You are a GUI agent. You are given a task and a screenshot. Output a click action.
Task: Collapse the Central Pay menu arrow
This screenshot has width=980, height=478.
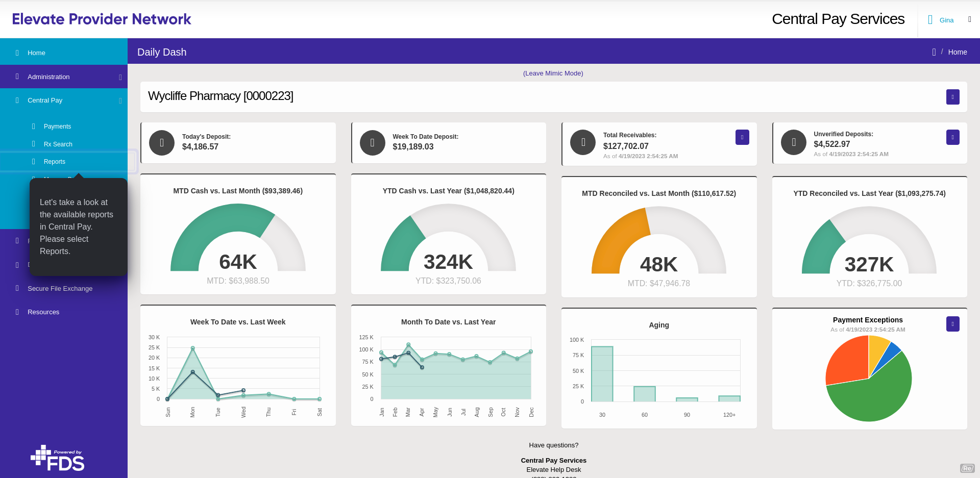[x=120, y=100]
